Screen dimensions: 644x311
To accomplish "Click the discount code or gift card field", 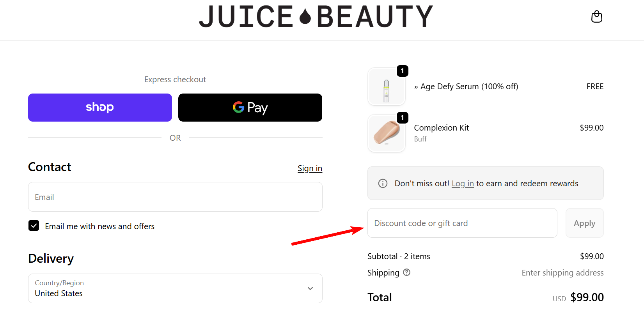I will point(462,223).
